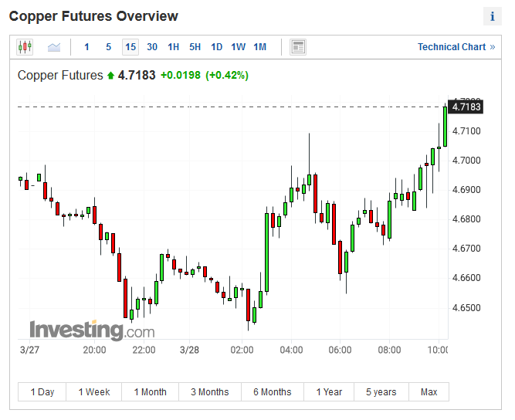This screenshot has height=420, width=515.
Task: Switch to the area chart icon
Action: coord(54,47)
